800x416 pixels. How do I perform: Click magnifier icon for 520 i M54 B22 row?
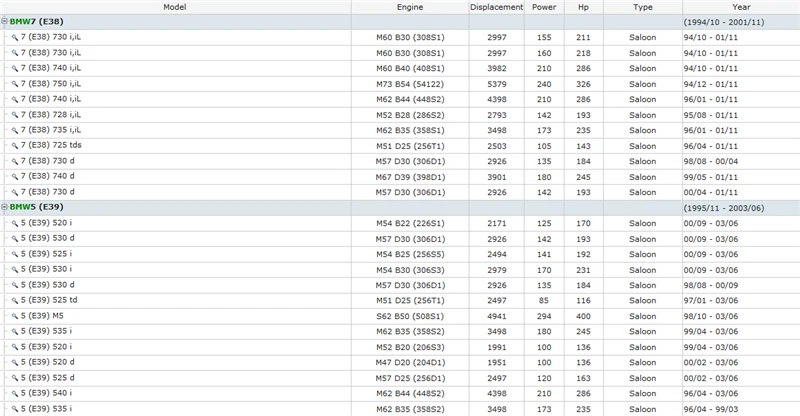(x=15, y=224)
